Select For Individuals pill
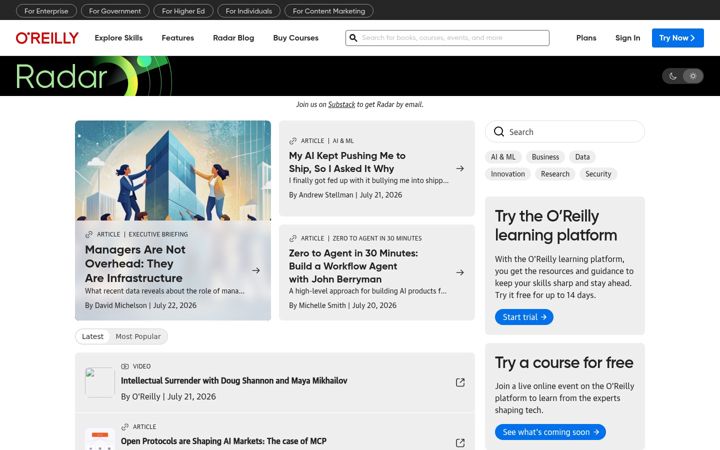The width and height of the screenshot is (720, 450). (248, 11)
